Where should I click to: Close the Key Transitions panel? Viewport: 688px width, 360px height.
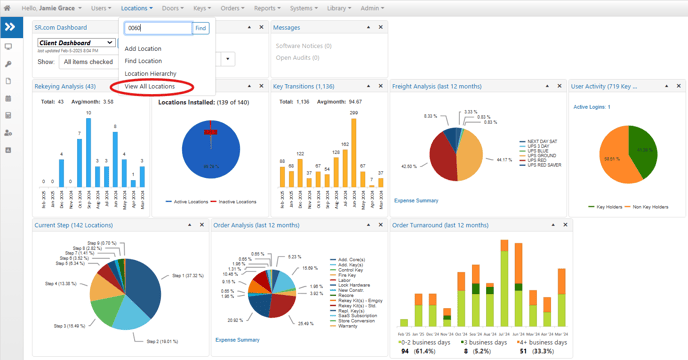point(381,86)
